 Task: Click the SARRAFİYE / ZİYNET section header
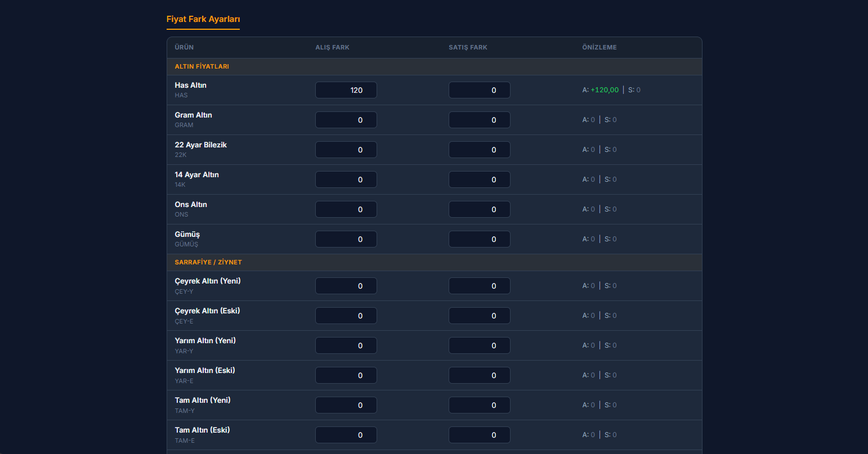click(x=208, y=262)
